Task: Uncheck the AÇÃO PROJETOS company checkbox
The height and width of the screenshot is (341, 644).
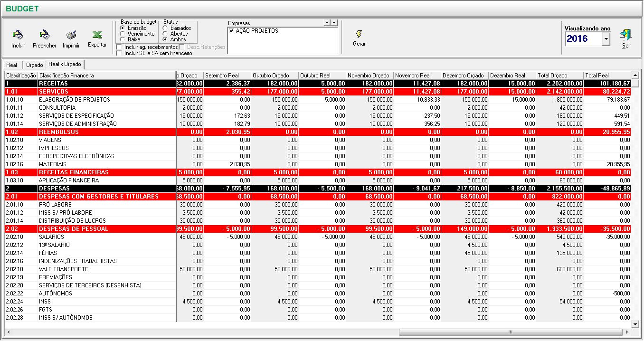Action: click(x=232, y=31)
